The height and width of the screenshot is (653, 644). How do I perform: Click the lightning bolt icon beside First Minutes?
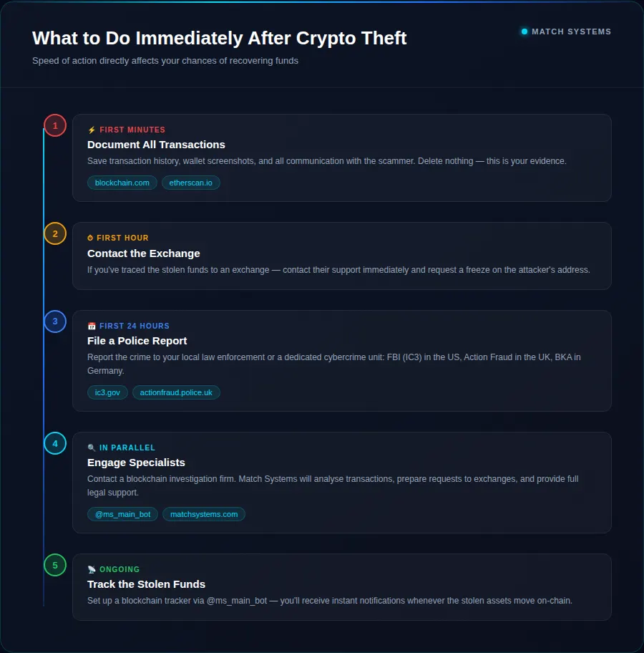[x=92, y=130]
